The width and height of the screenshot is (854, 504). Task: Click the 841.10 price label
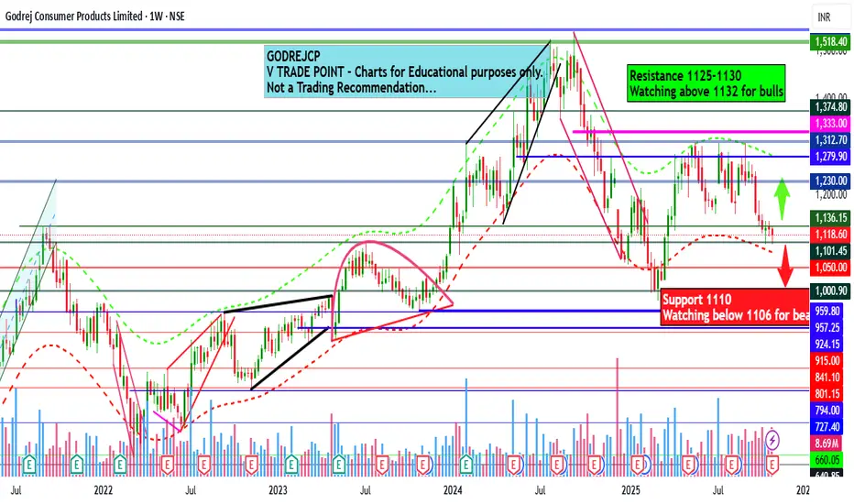[x=827, y=377]
